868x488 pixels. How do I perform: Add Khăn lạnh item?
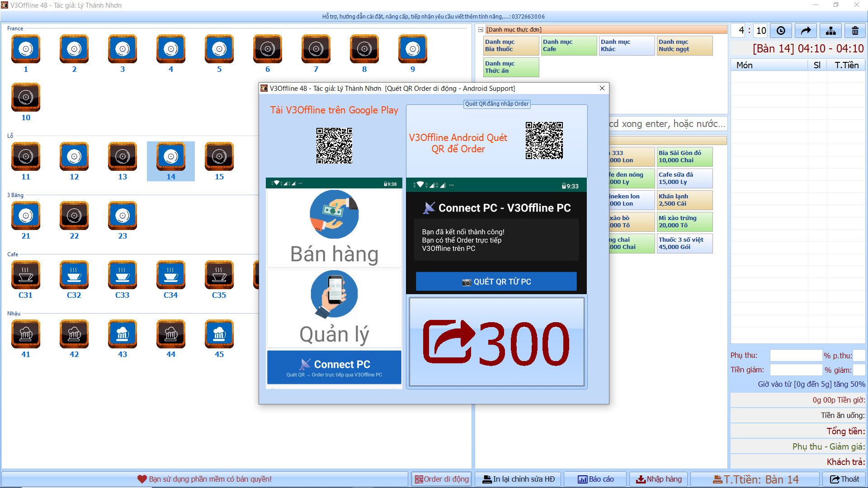coord(684,200)
